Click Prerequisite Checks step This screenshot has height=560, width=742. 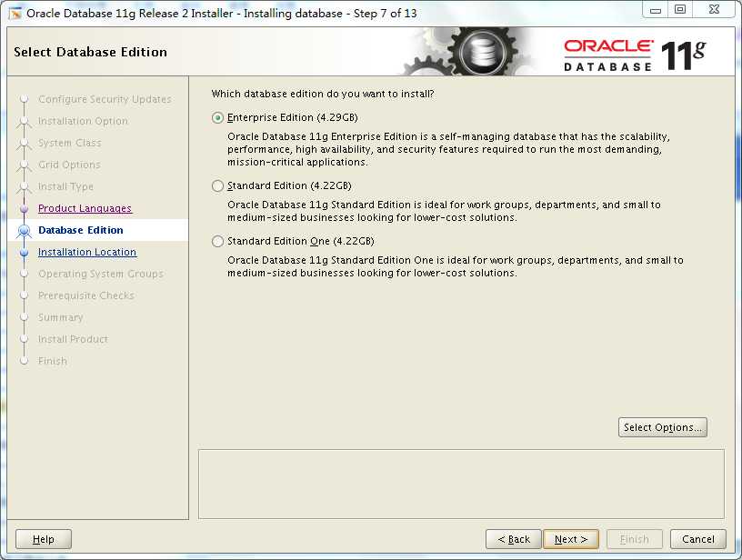pos(86,295)
